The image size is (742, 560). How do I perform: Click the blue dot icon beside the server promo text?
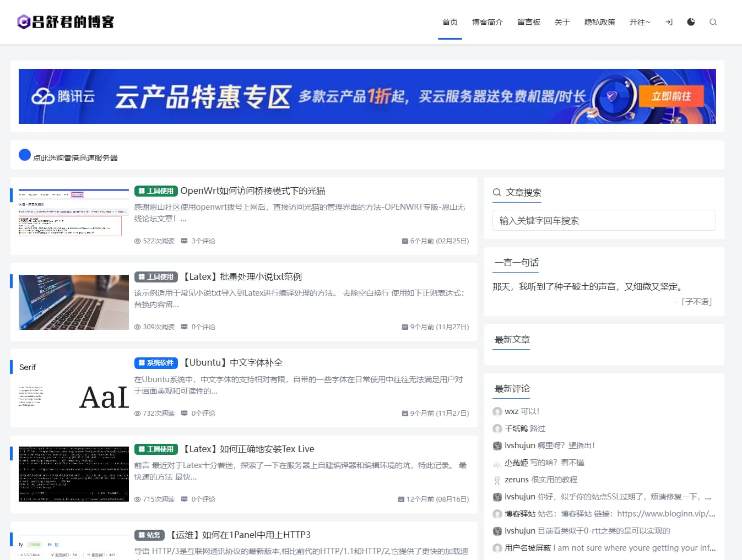click(x=25, y=155)
